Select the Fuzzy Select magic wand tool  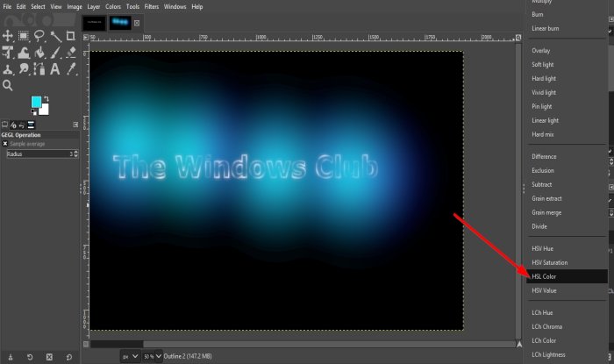click(x=55, y=36)
